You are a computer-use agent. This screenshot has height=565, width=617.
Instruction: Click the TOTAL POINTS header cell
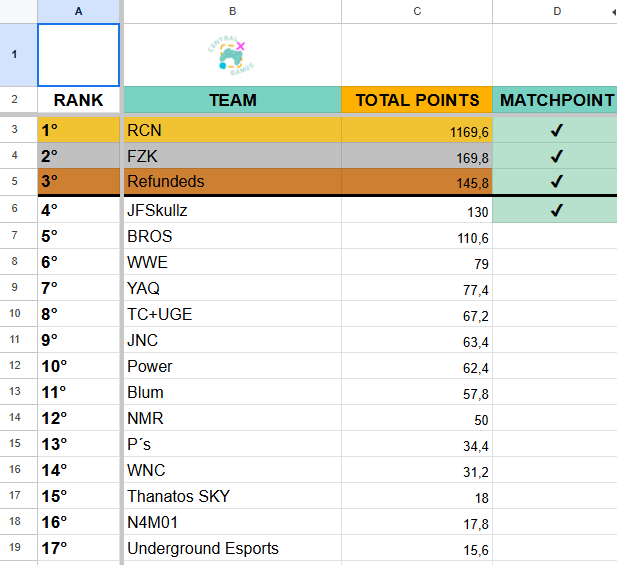point(417,100)
